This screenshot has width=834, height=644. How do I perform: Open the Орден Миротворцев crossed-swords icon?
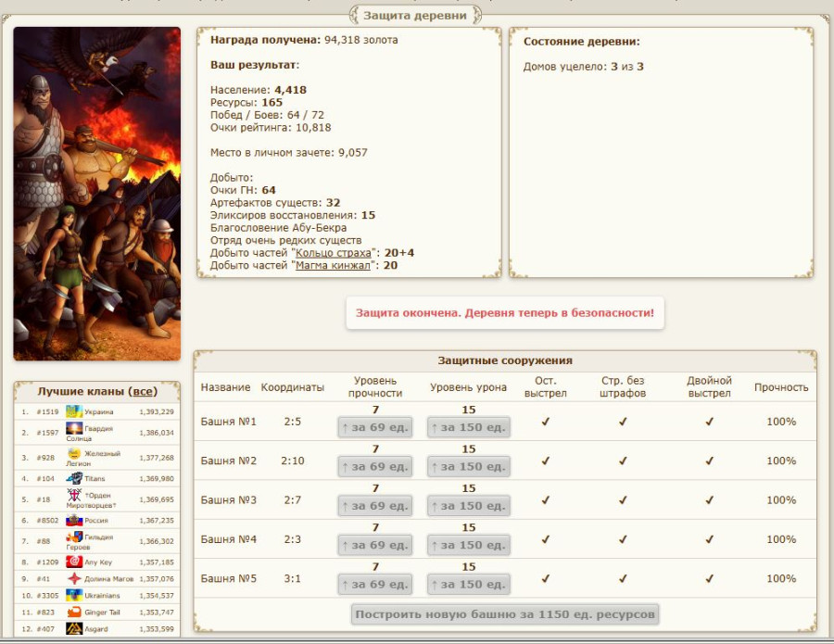(74, 495)
